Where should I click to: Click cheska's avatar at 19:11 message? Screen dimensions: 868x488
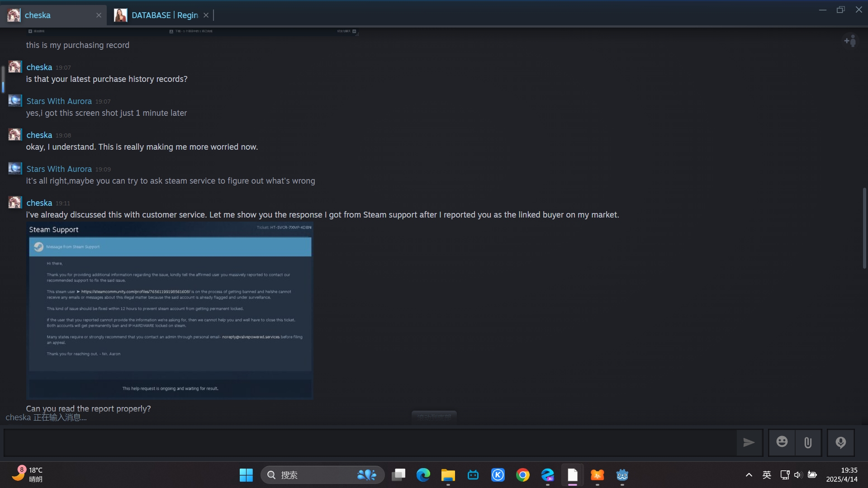click(x=15, y=203)
